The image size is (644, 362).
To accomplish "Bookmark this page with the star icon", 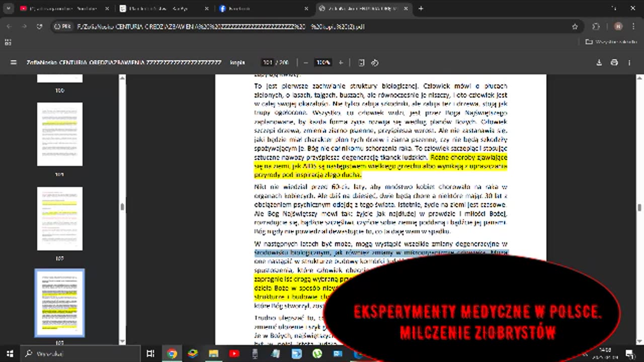I will (575, 27).
